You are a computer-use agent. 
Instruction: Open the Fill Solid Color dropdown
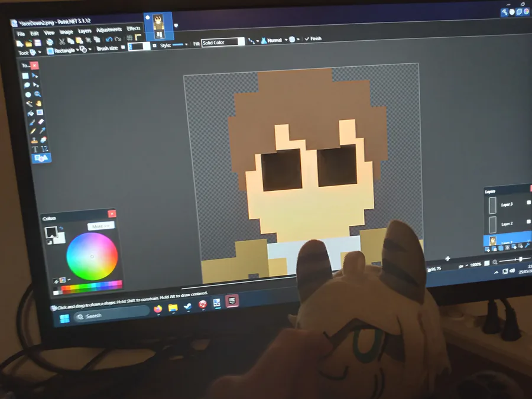223,43
